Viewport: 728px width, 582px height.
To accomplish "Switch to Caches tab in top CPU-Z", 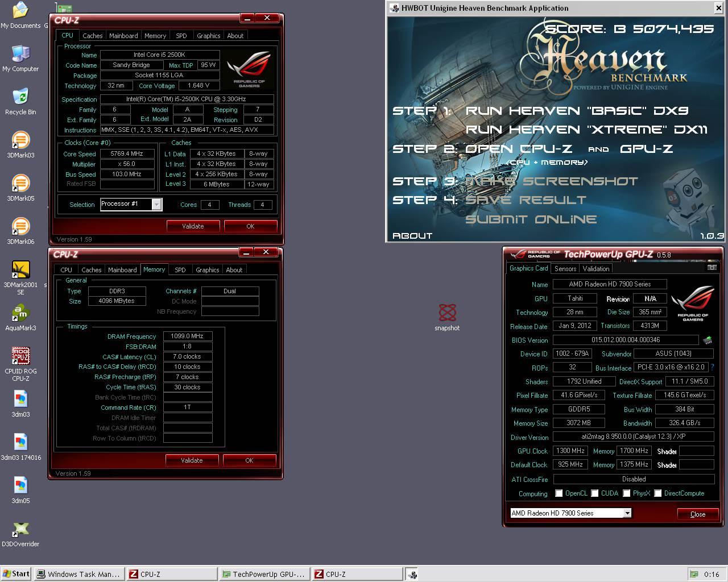I will [x=93, y=36].
